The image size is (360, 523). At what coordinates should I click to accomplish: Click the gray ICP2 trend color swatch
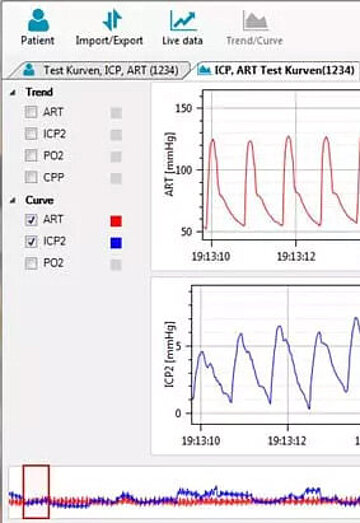coord(116,135)
